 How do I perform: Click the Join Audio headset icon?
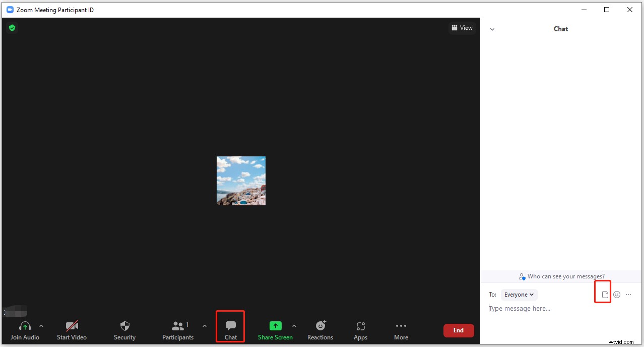click(24, 326)
